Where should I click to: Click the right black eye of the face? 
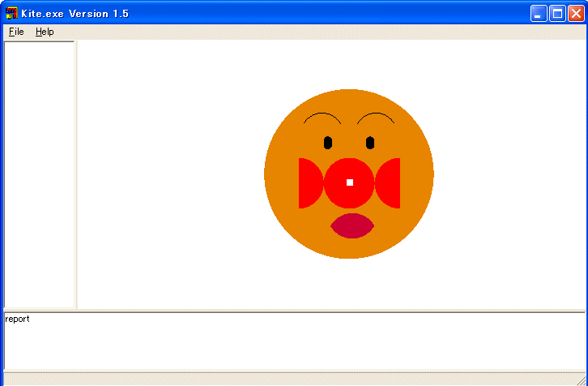370,143
